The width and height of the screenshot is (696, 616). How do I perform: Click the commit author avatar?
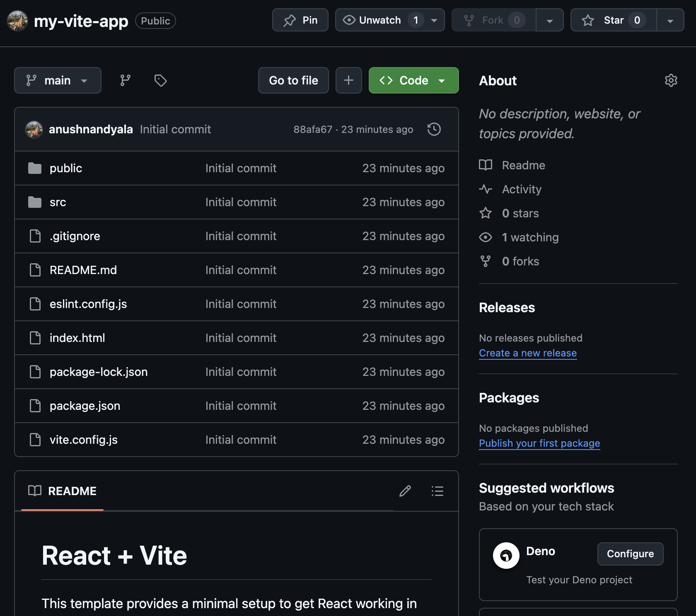[x=34, y=129]
